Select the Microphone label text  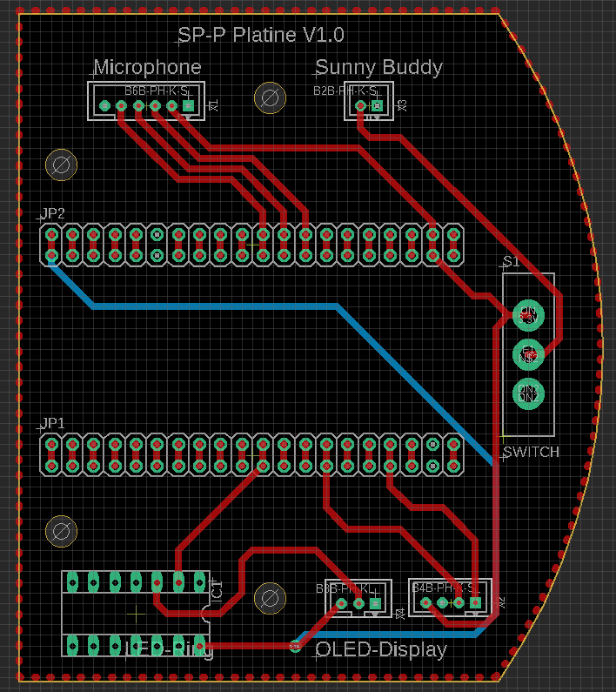pyautogui.click(x=147, y=68)
